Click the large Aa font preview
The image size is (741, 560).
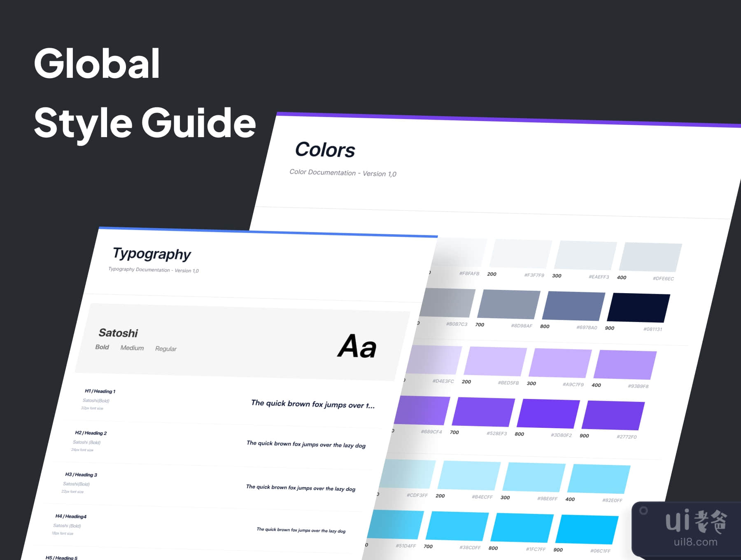click(357, 346)
